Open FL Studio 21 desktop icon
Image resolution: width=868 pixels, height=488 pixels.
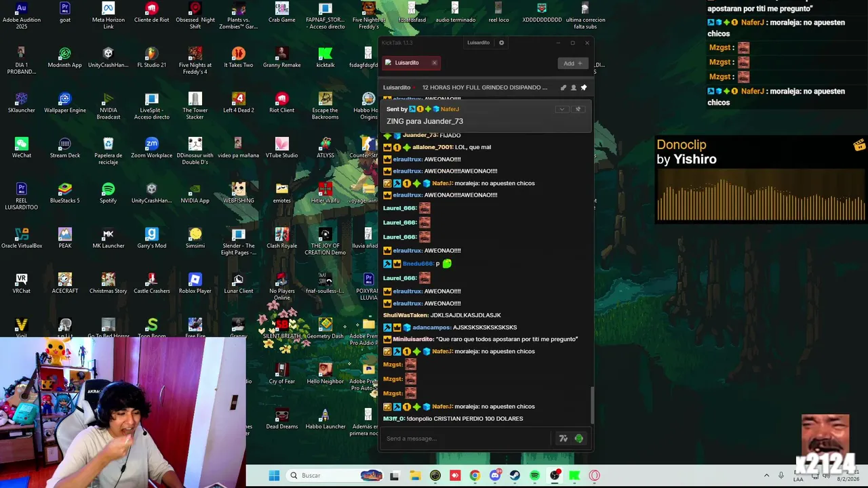pos(151,58)
